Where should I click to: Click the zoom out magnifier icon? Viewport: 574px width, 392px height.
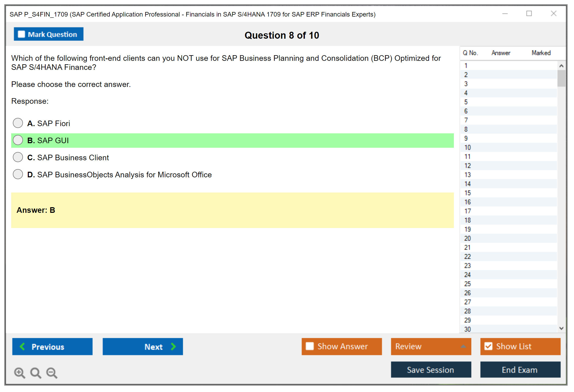coord(52,373)
